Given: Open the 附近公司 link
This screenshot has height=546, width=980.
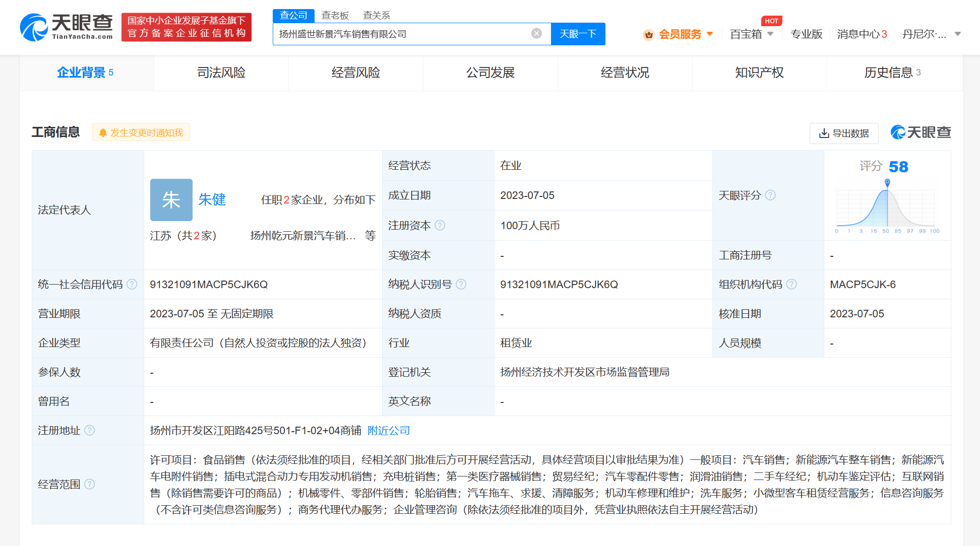Looking at the screenshot, I should 389,431.
